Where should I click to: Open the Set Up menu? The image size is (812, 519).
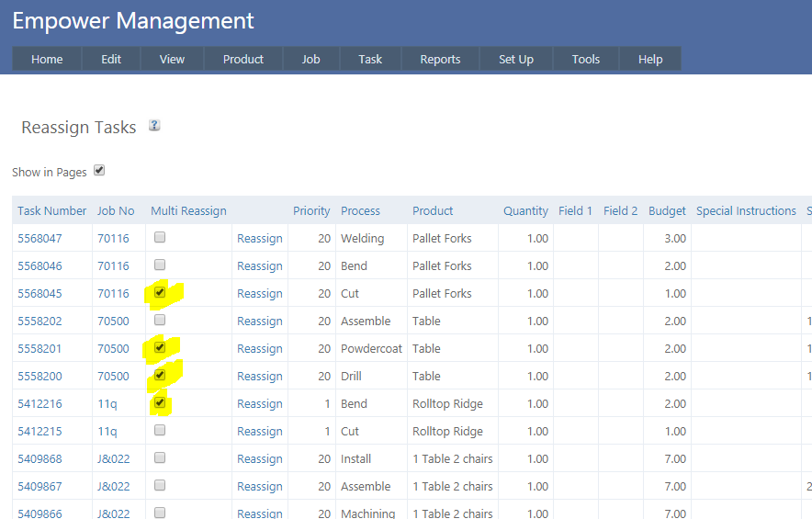tap(515, 59)
